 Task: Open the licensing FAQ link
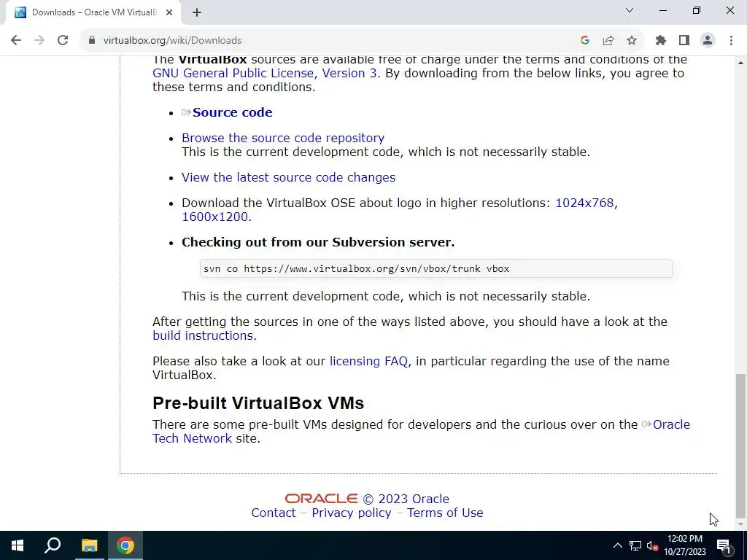click(x=368, y=362)
